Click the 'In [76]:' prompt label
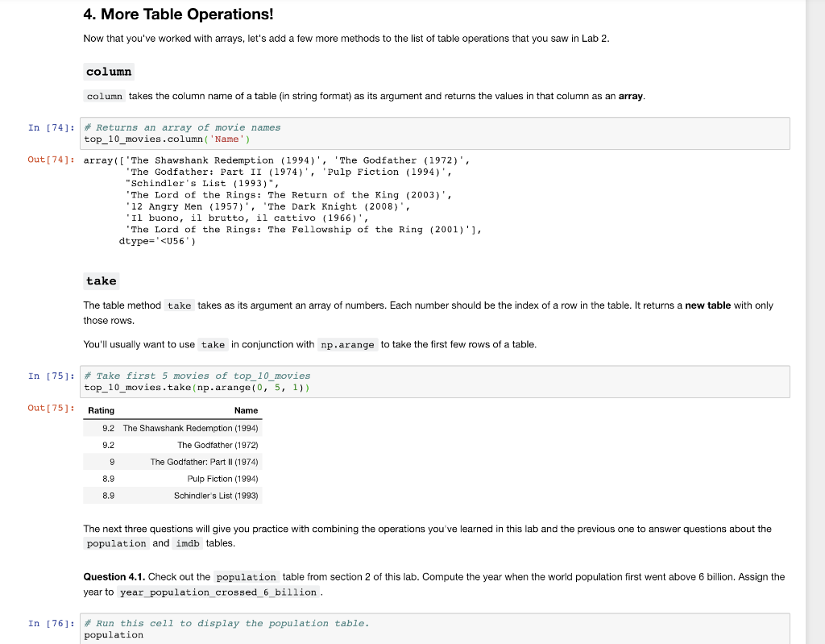 pos(52,624)
